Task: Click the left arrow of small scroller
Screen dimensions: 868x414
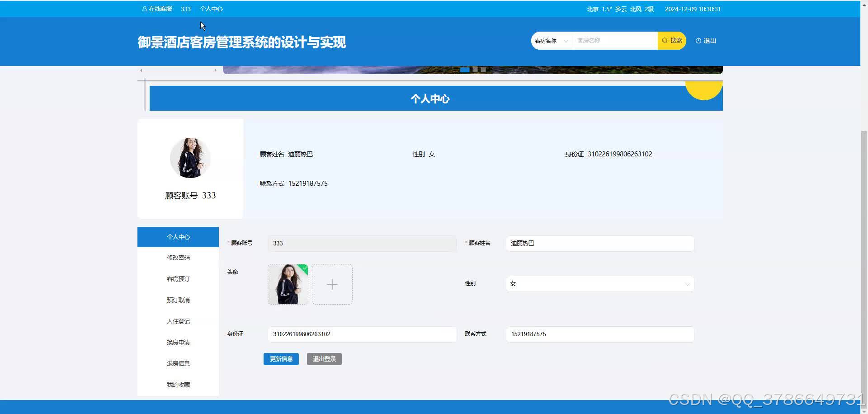Action: pos(142,71)
